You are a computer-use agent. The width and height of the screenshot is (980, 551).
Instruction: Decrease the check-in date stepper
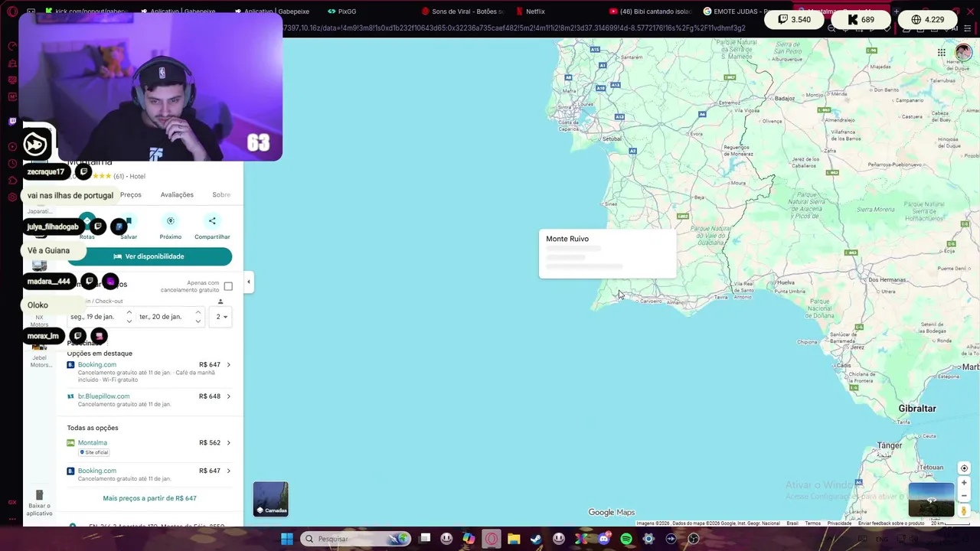pyautogui.click(x=129, y=321)
